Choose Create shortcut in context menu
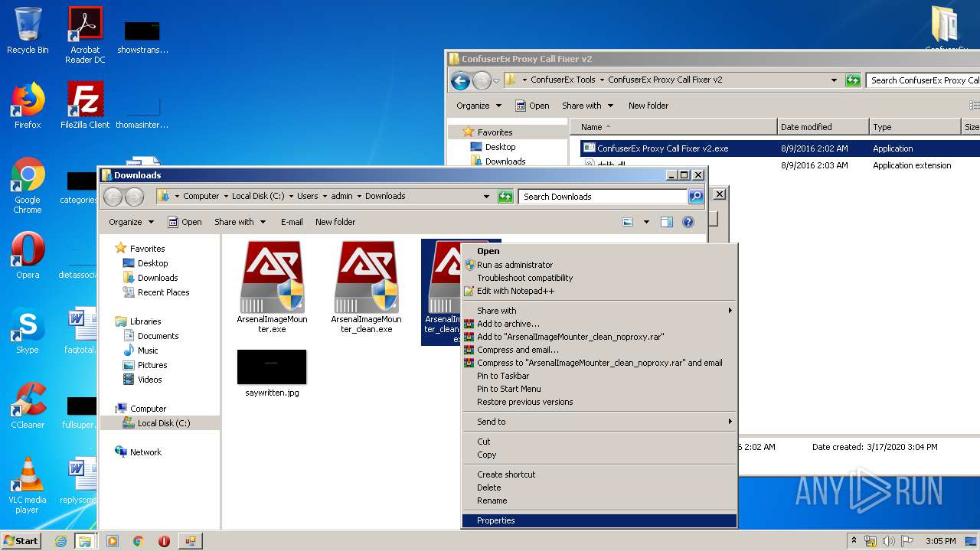Screen dimensions: 980x551 (x=599, y=474)
